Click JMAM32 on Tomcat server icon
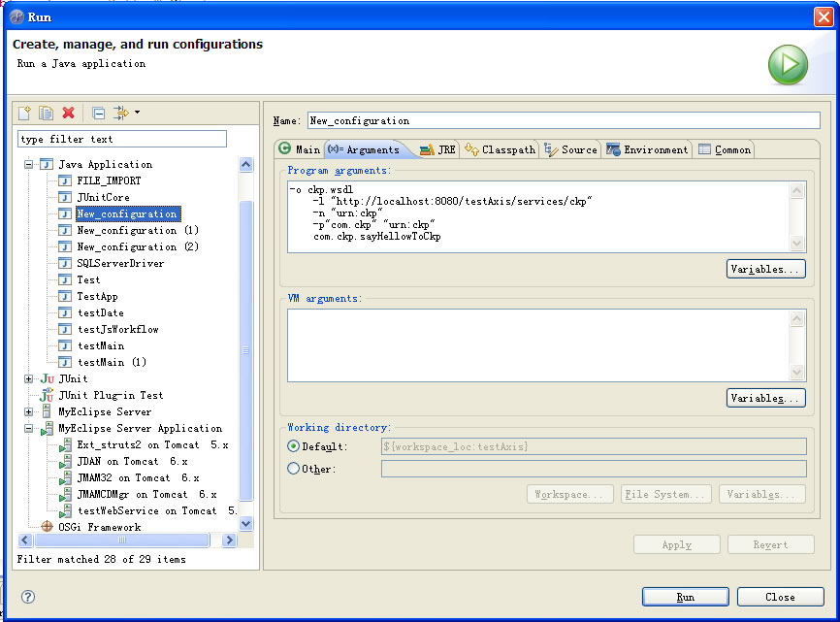 65,477
